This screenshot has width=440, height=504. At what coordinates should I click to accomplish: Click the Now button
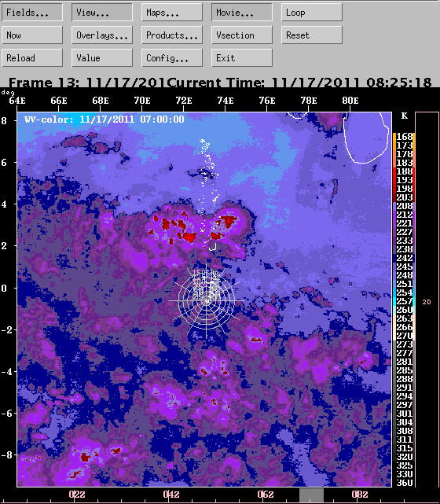[32, 35]
